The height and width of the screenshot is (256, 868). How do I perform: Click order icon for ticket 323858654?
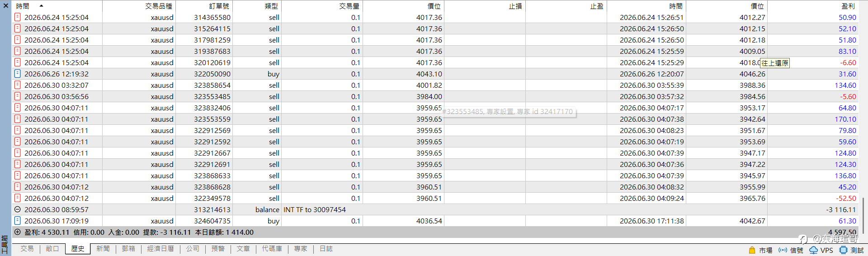point(18,85)
